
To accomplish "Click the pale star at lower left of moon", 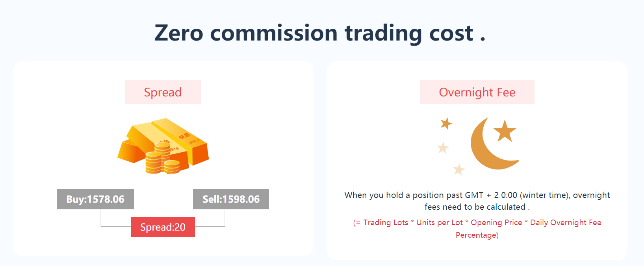I will pos(443,148).
